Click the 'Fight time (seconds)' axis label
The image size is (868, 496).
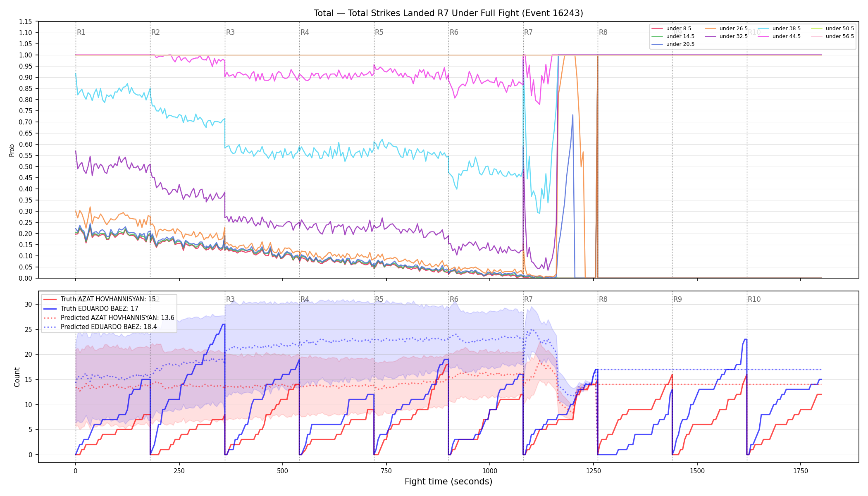tap(448, 482)
